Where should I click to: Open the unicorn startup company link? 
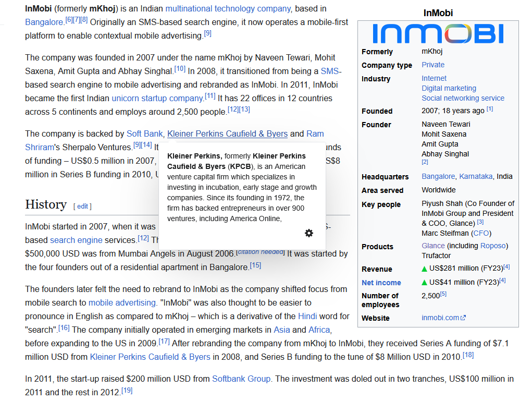pyautogui.click(x=157, y=98)
